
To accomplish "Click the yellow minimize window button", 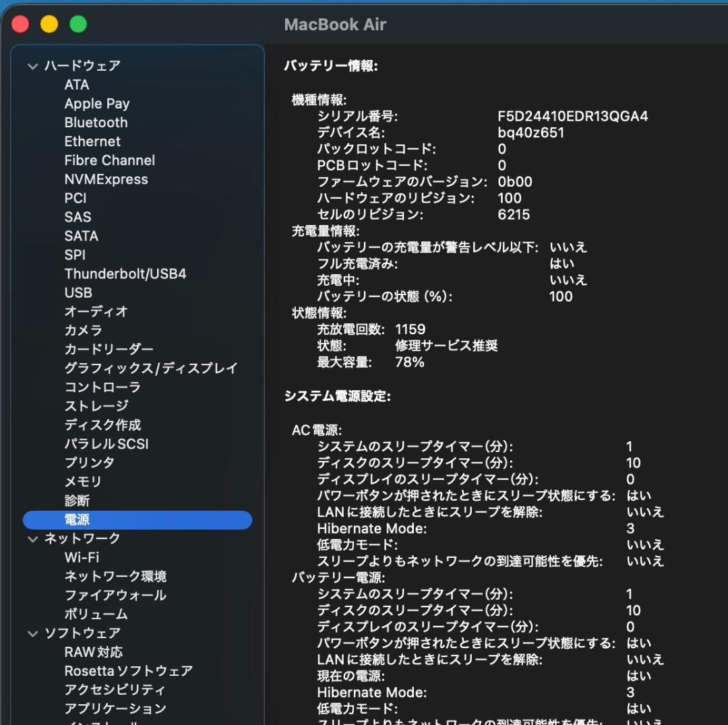I will pos(49,25).
